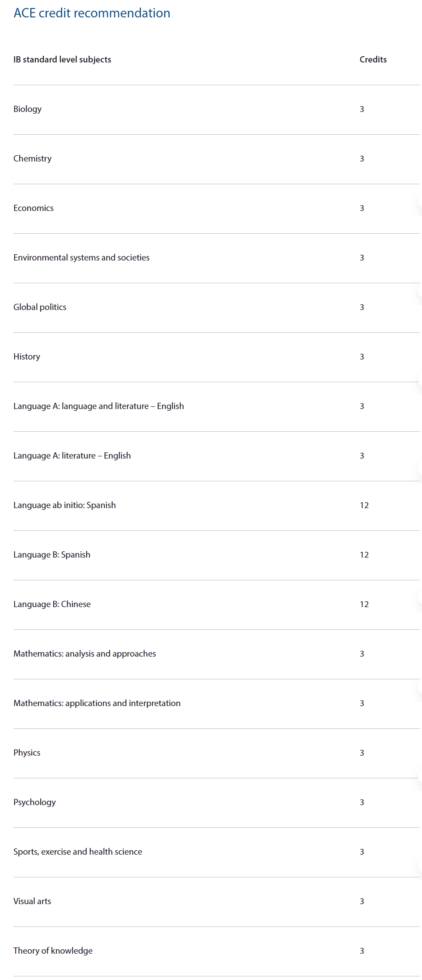Select the Economics subject row

(x=217, y=208)
